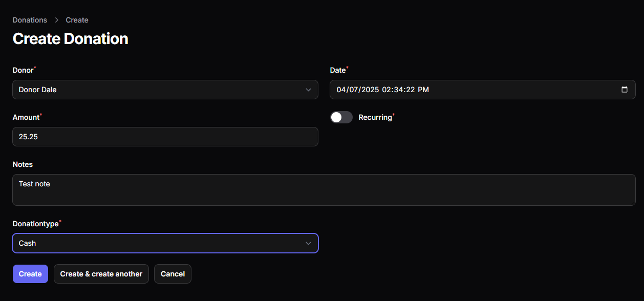
Task: Expand the Donationtype select showing Cash
Action: click(x=159, y=243)
